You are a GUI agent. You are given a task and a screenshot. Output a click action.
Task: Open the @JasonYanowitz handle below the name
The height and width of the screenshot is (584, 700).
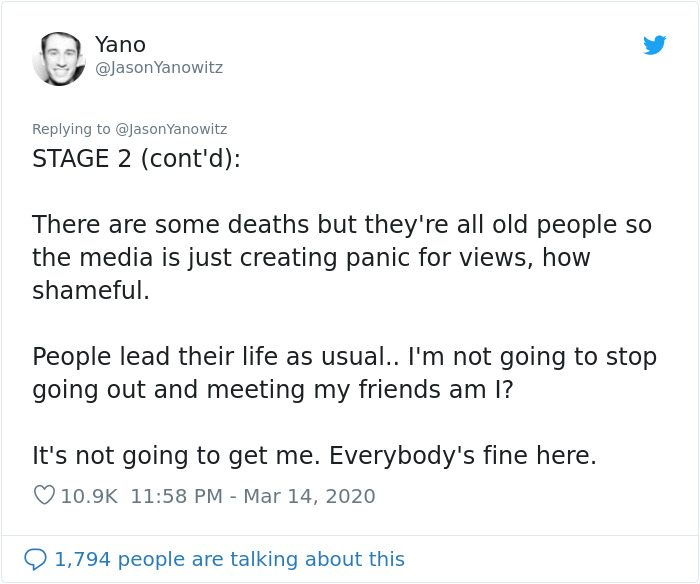click(x=158, y=68)
